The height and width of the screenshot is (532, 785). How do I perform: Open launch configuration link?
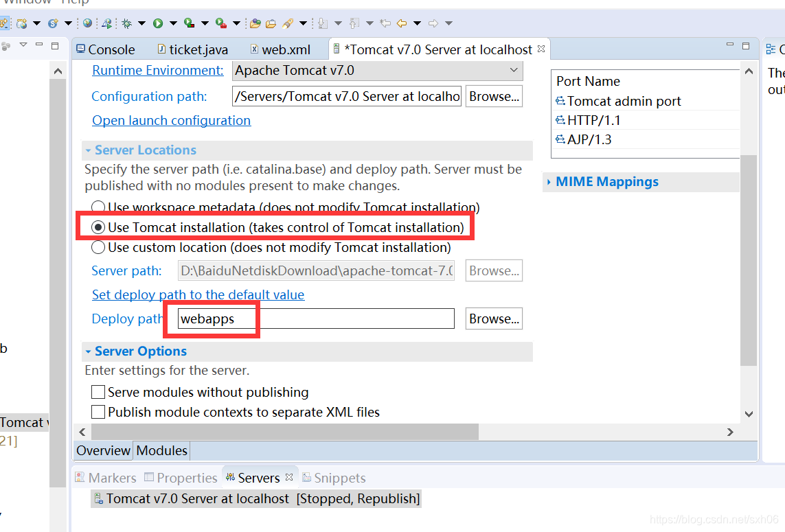(x=171, y=121)
